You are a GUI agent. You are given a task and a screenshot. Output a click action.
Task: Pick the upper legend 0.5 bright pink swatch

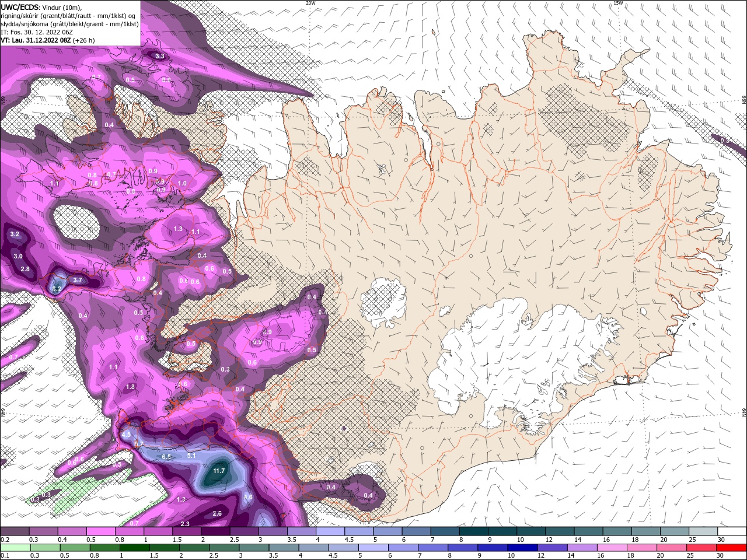(x=100, y=531)
